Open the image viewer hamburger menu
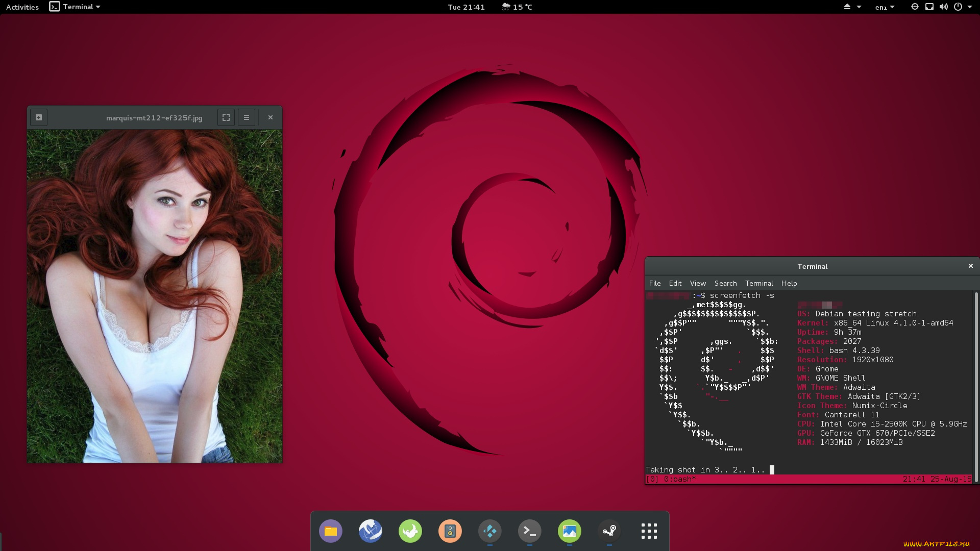Screen dimensions: 980x551 pos(247,117)
